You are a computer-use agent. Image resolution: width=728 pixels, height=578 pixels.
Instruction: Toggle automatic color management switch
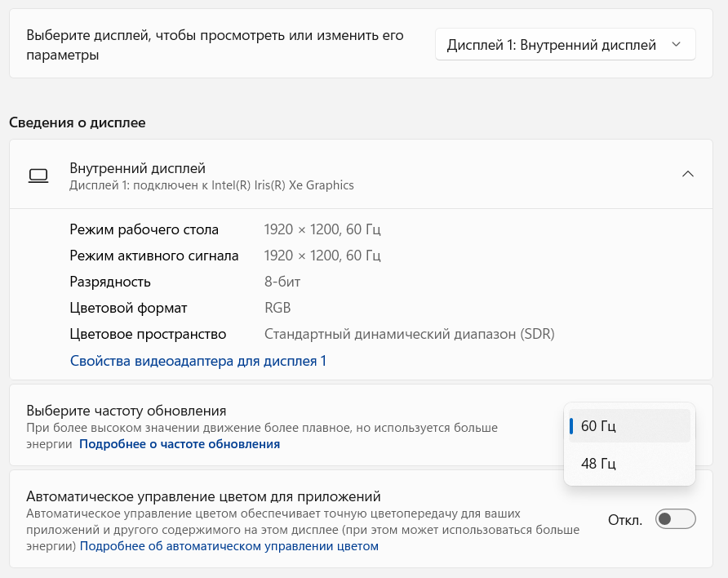coord(675,519)
